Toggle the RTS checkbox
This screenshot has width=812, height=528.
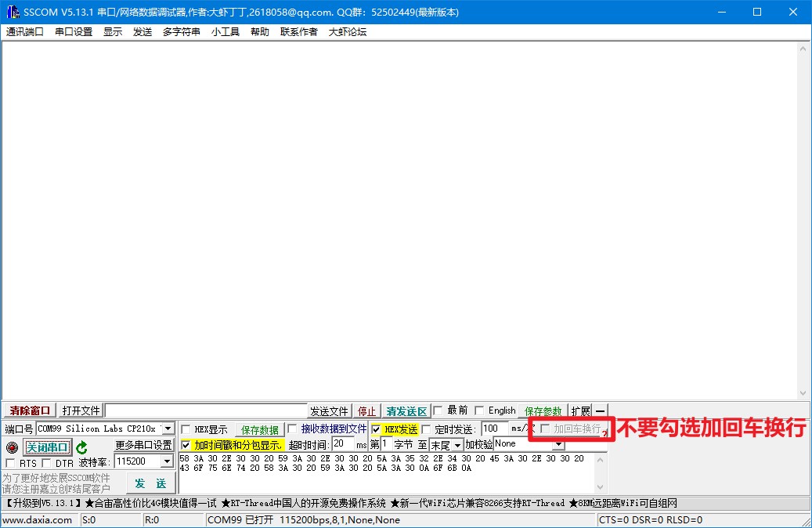[x=10, y=463]
